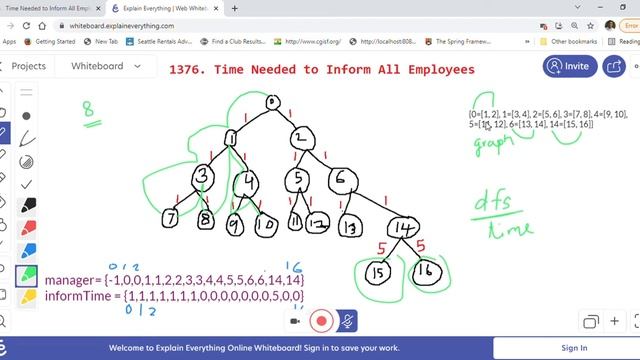The image size is (640, 360).
Task: Click the title 1376 Time Needed text
Action: 322,69
